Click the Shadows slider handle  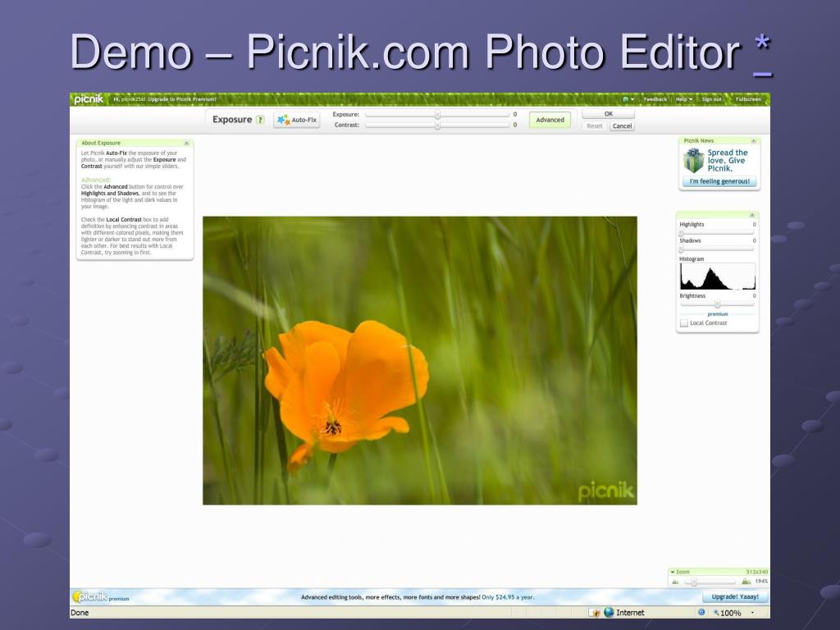point(682,249)
